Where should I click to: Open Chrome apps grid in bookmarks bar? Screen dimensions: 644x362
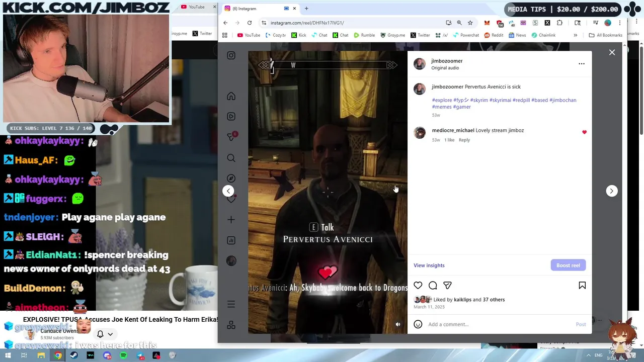[x=225, y=35]
